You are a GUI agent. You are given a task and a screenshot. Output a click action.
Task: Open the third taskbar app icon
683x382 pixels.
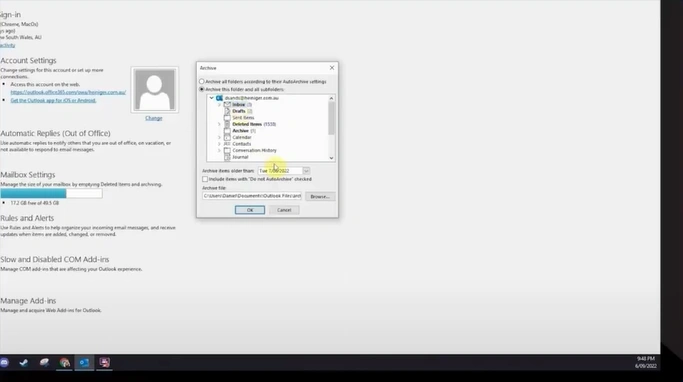tap(44, 362)
